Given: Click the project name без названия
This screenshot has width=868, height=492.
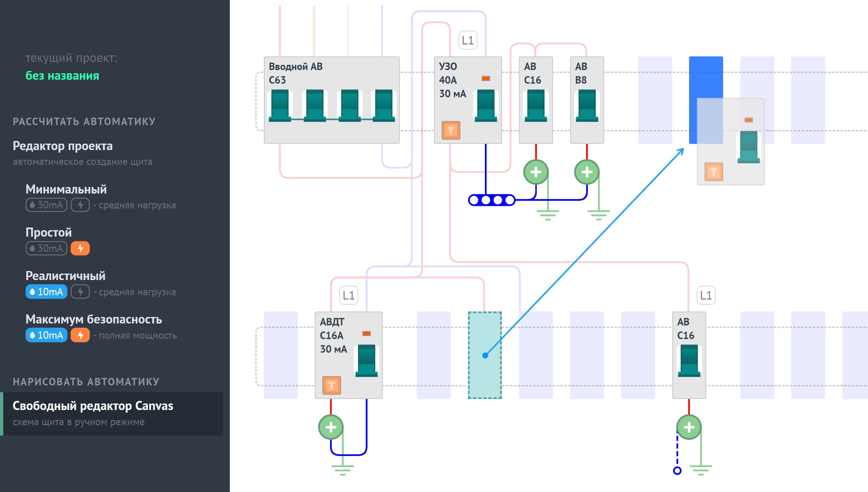Looking at the screenshot, I should [x=63, y=76].
